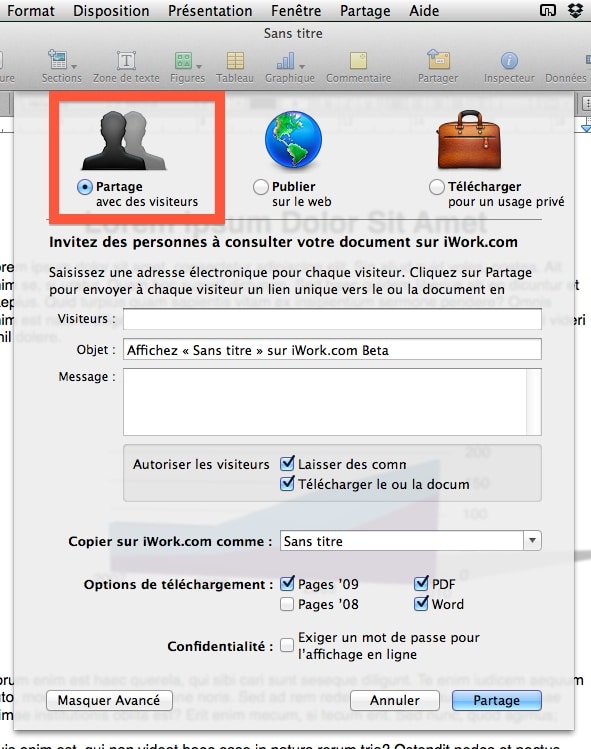The height and width of the screenshot is (749, 591).
Task: Open the Partage menu in menu bar
Action: click(365, 11)
